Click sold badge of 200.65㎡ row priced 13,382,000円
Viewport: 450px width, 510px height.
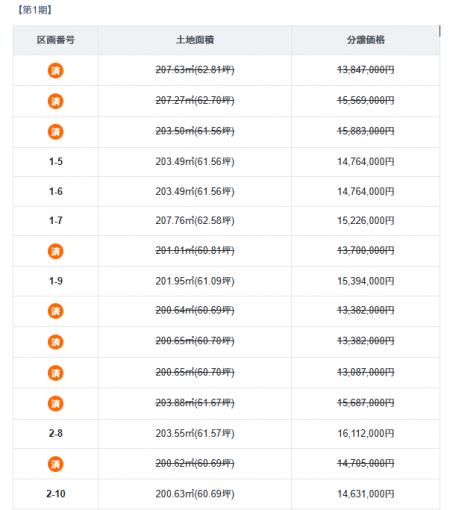pyautogui.click(x=56, y=342)
